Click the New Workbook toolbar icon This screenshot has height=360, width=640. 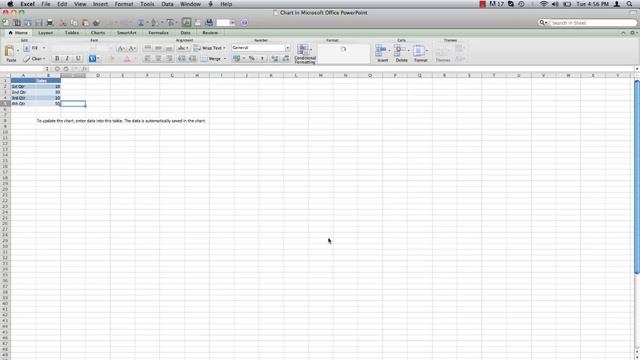pos(6,22)
